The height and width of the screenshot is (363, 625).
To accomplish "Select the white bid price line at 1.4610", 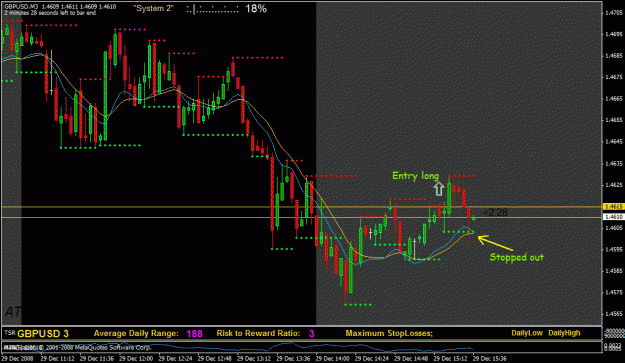I will click(x=301, y=217).
